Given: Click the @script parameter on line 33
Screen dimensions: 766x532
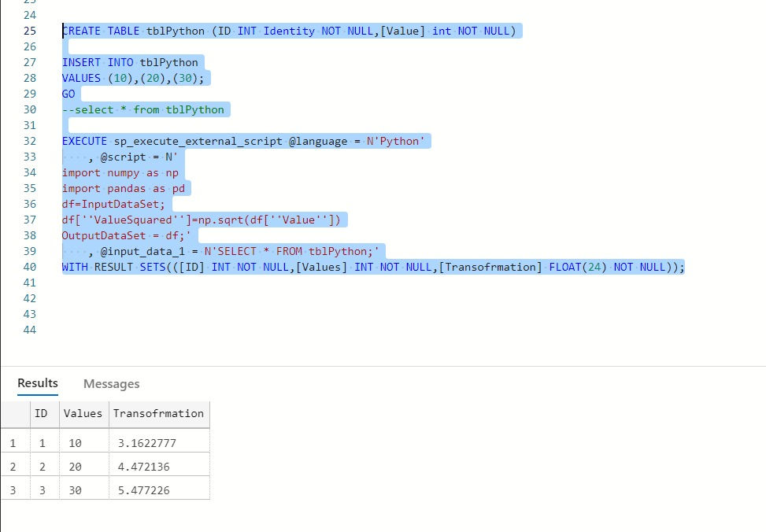Looking at the screenshot, I should pos(123,157).
